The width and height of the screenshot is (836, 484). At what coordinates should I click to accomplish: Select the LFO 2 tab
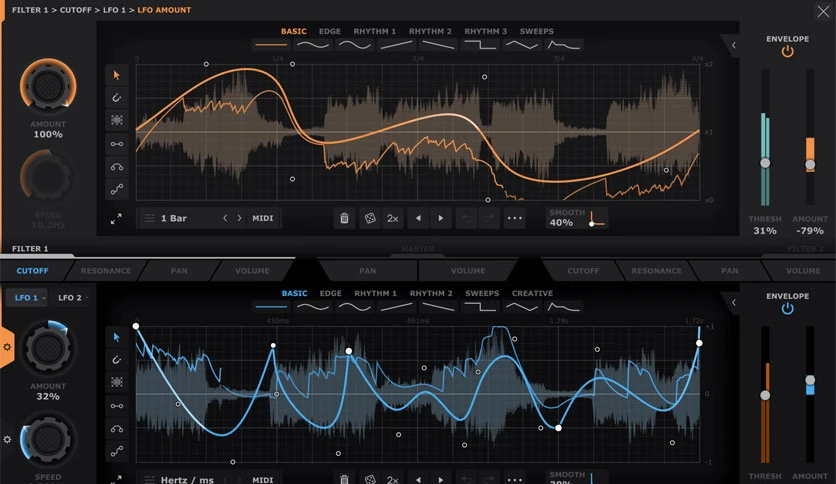pos(72,298)
